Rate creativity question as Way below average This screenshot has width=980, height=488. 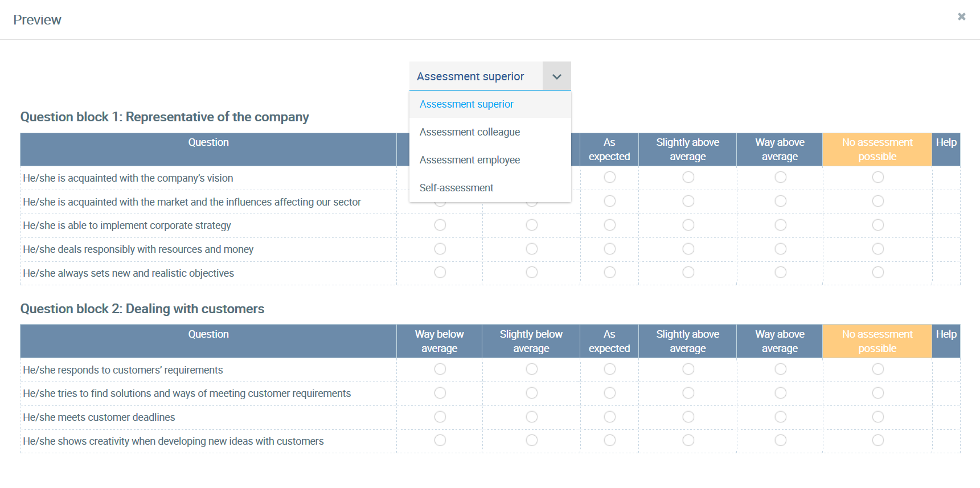(440, 440)
